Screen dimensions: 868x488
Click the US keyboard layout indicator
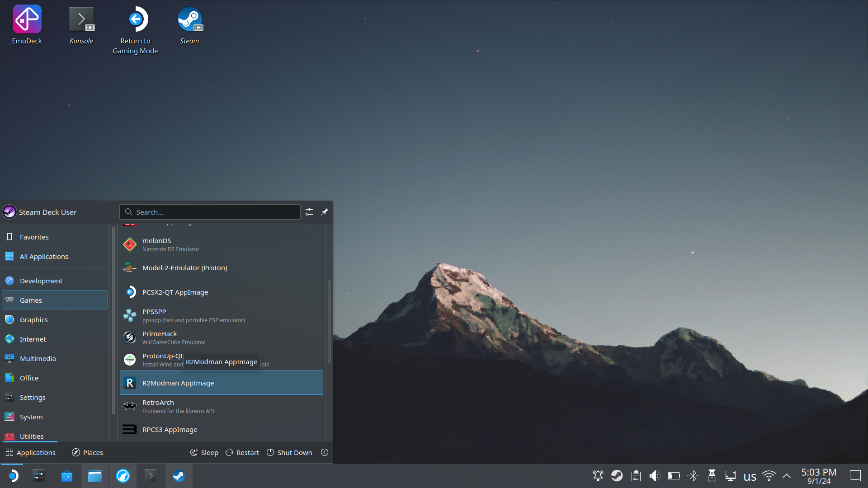click(x=750, y=477)
